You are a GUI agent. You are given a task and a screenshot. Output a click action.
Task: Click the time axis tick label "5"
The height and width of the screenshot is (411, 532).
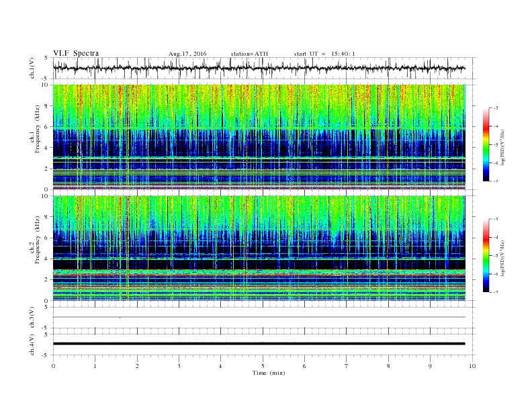point(263,366)
